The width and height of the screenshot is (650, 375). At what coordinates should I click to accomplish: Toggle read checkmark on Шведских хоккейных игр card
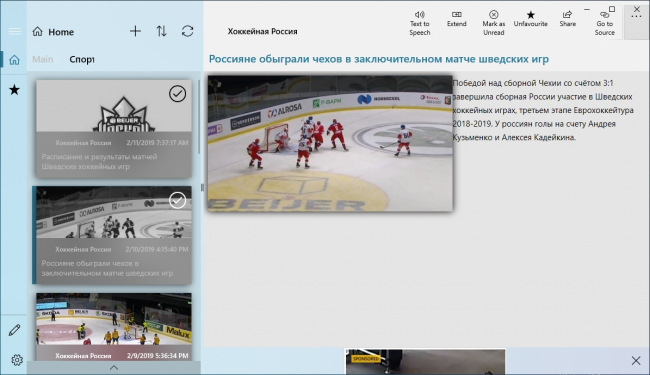(177, 94)
